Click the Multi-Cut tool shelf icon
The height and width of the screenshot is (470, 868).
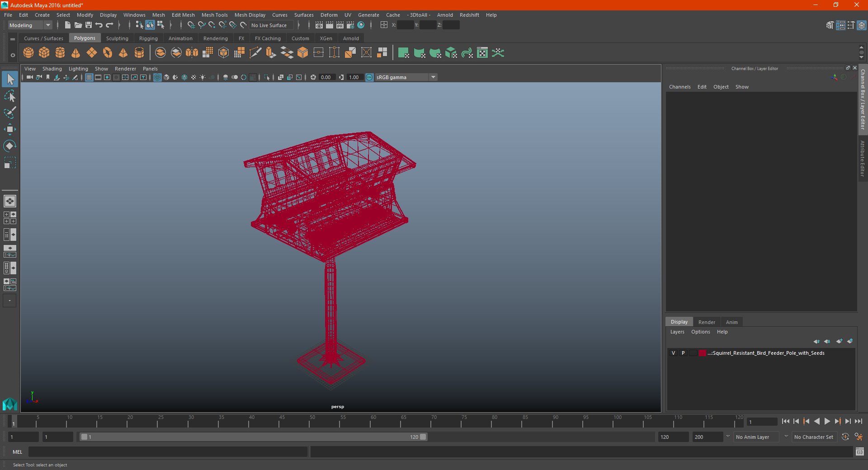pos(255,53)
